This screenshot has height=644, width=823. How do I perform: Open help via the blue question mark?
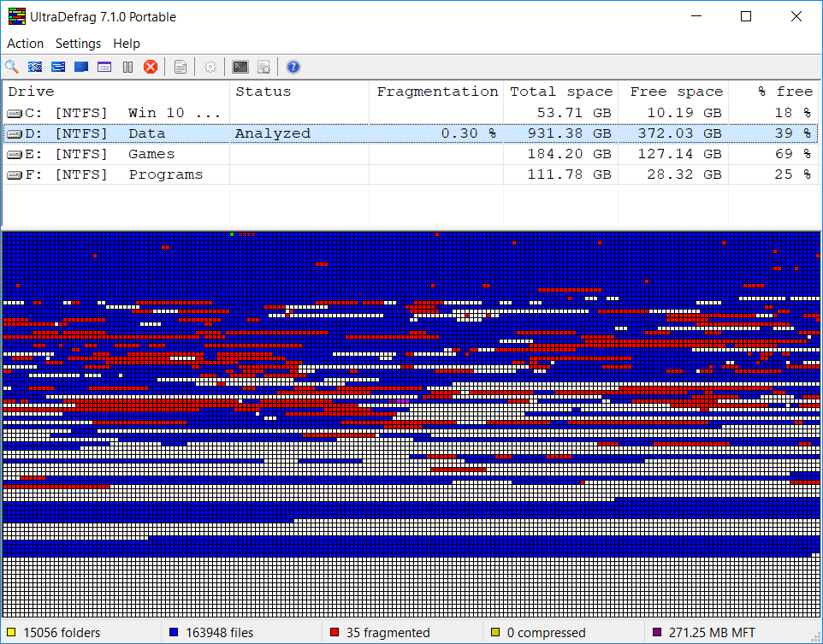point(293,67)
